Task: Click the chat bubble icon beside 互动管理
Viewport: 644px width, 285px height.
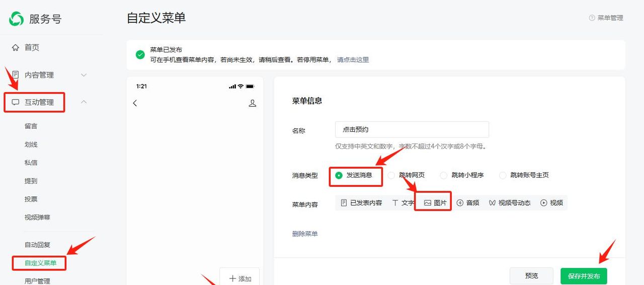Action: (x=16, y=102)
